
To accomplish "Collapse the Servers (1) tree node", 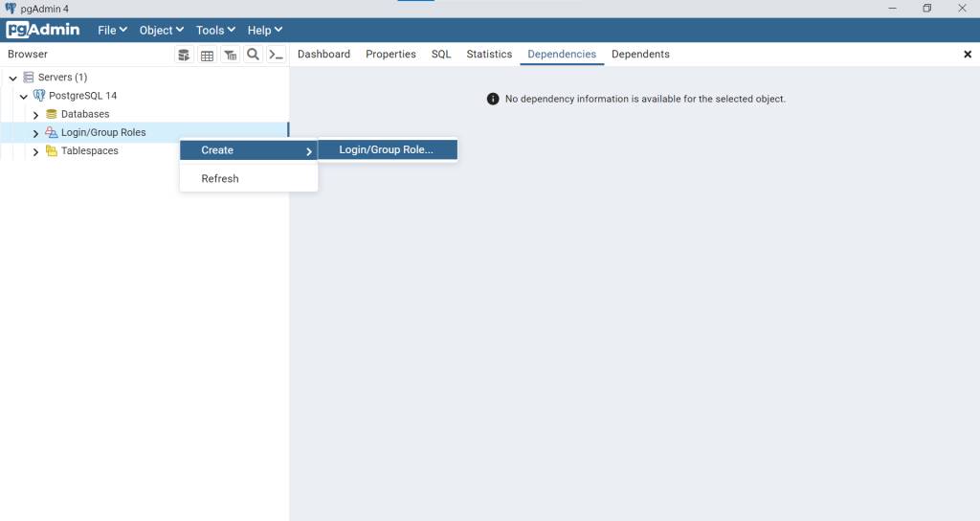I will pos(13,79).
